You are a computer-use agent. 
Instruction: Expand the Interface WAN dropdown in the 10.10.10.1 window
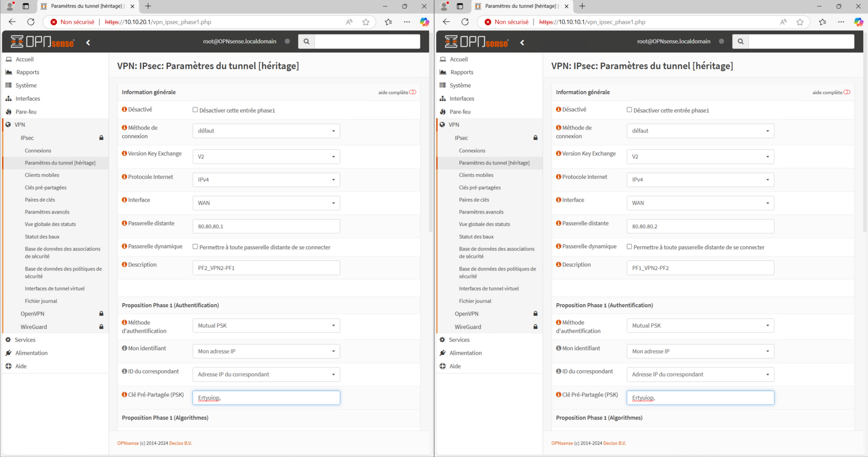coord(700,203)
